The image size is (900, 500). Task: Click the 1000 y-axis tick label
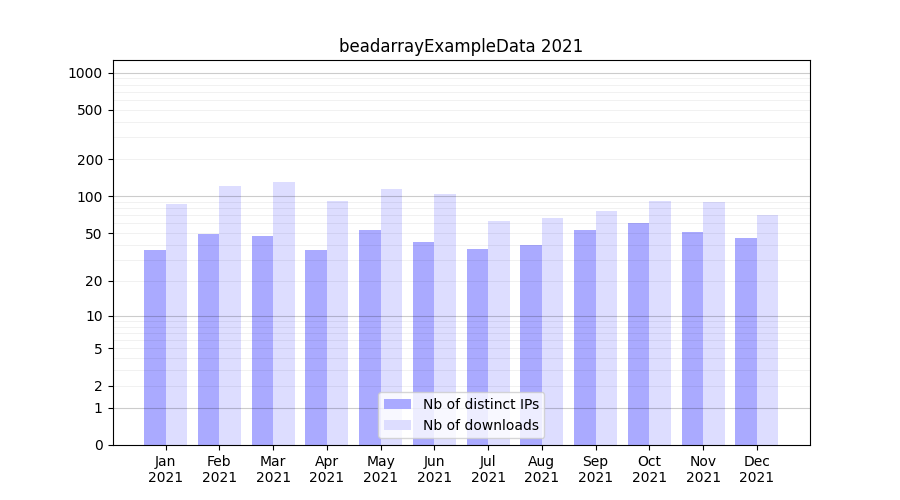[x=84, y=73]
